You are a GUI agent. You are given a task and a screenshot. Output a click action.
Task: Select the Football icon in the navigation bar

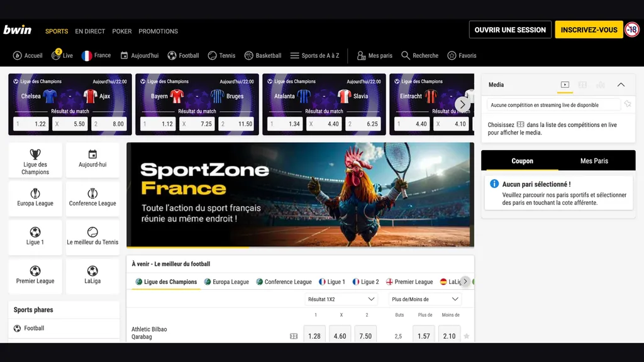pyautogui.click(x=170, y=55)
